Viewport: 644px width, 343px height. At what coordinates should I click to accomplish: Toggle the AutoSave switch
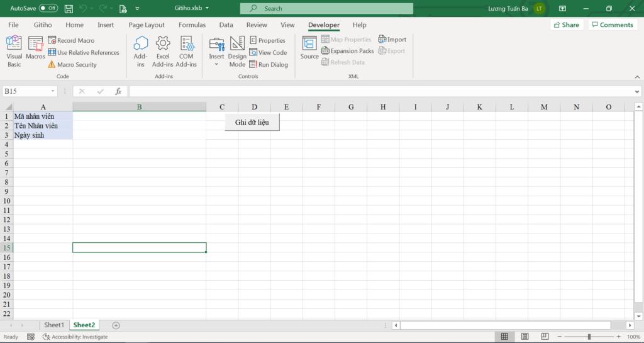click(48, 9)
